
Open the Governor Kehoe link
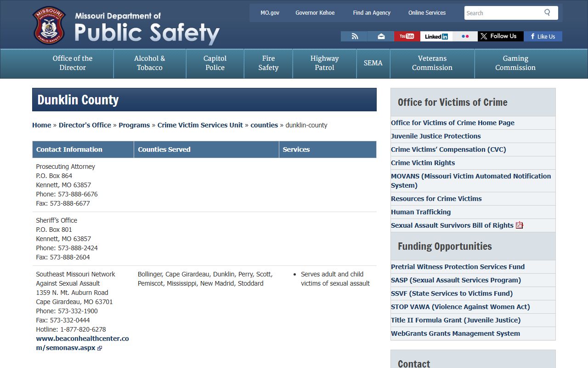(x=315, y=13)
